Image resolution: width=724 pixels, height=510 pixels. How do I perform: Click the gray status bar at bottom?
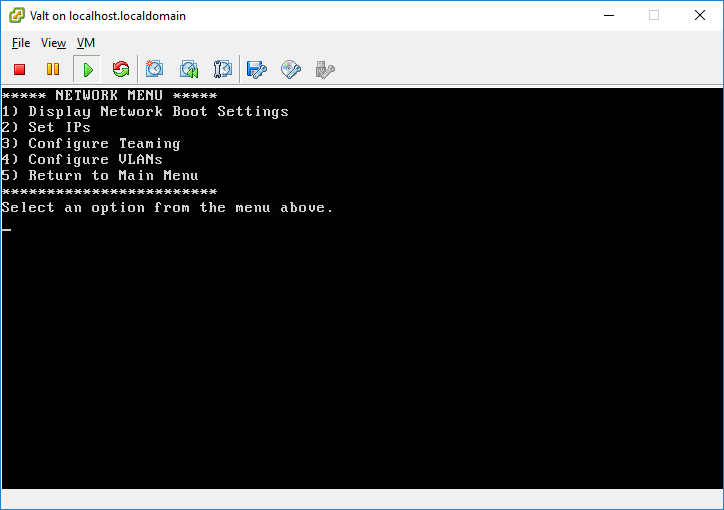362,499
